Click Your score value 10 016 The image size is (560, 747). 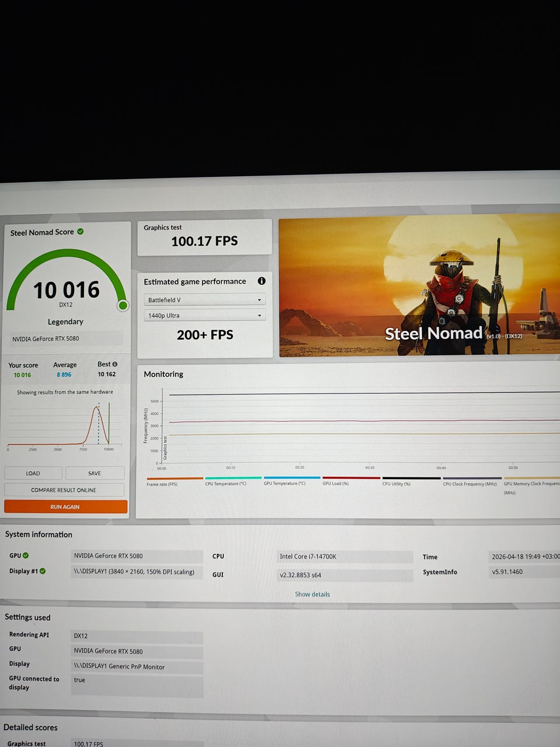click(22, 375)
